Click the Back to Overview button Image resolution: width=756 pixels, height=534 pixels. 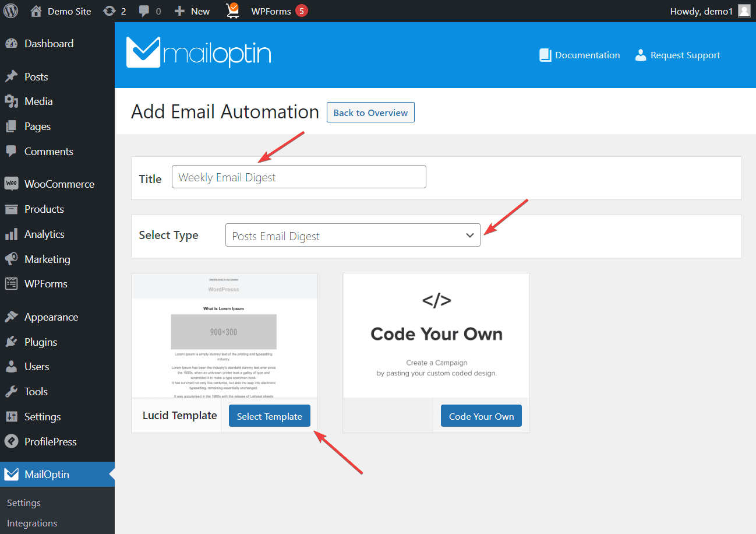click(x=370, y=113)
